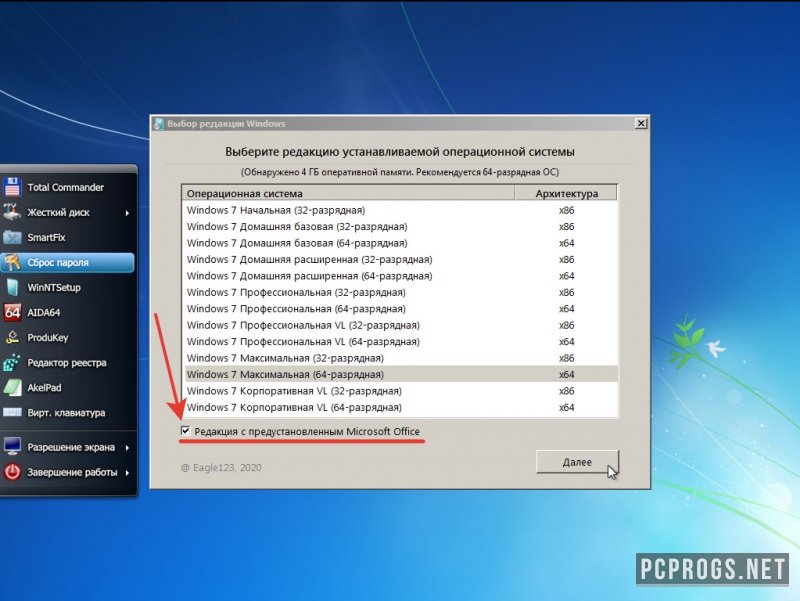
Task: Choose the SmartFix menu entry
Action: click(67, 237)
